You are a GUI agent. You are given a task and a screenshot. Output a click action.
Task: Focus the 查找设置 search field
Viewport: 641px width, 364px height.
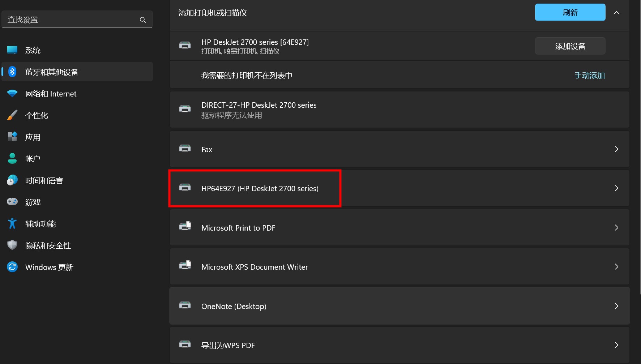click(x=77, y=20)
